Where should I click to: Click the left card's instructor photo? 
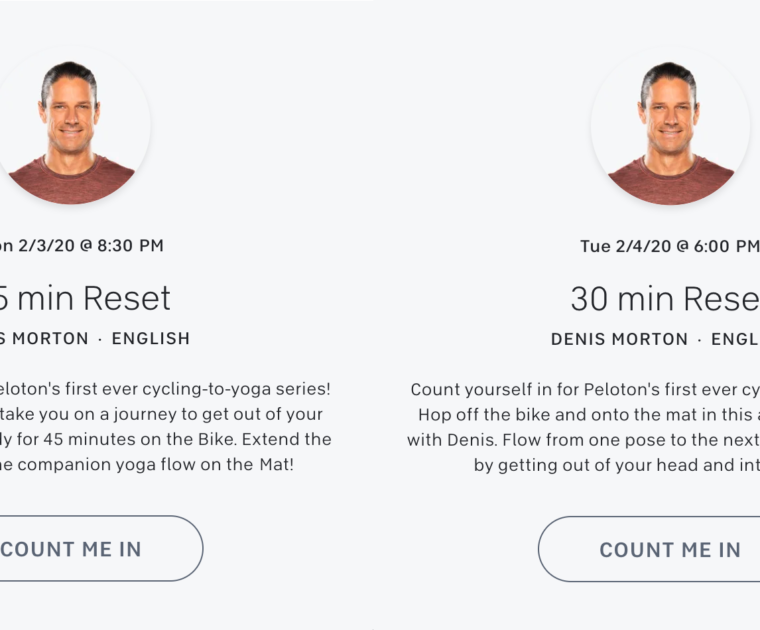tap(72, 127)
